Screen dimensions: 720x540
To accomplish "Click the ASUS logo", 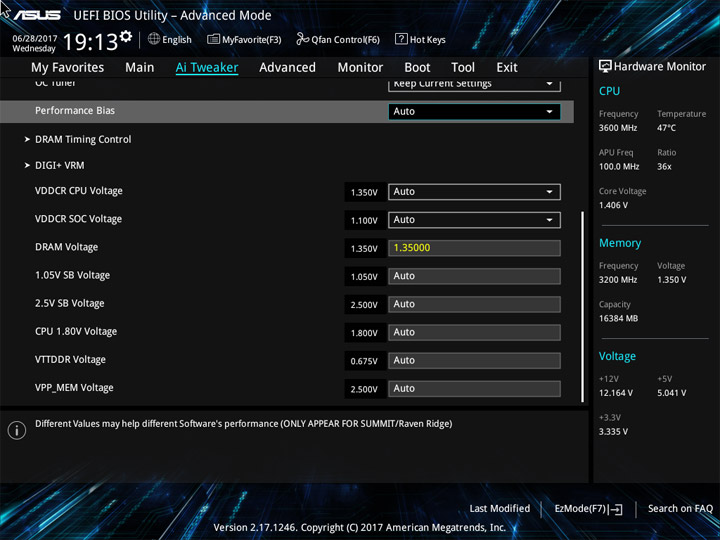I will click(37, 15).
